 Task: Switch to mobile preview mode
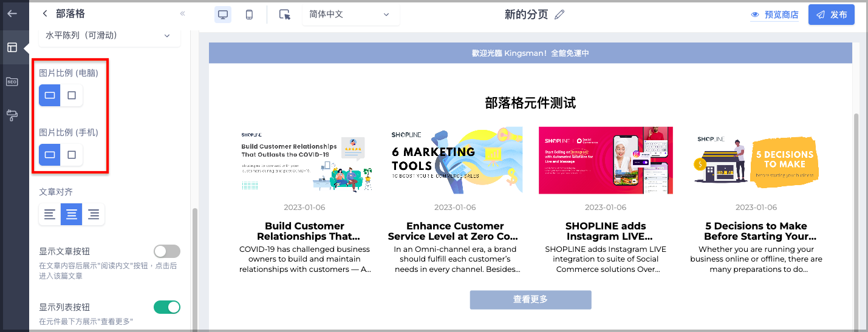(x=249, y=15)
